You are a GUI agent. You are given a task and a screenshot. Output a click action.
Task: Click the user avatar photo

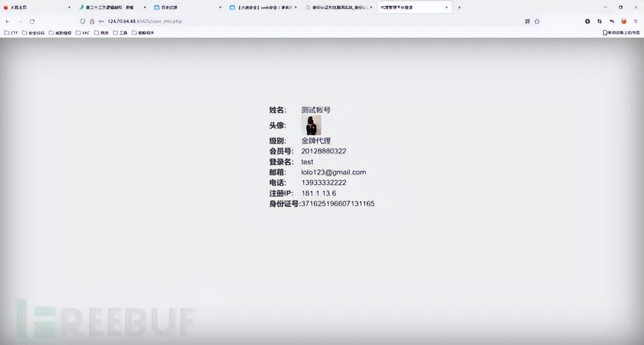tap(311, 124)
